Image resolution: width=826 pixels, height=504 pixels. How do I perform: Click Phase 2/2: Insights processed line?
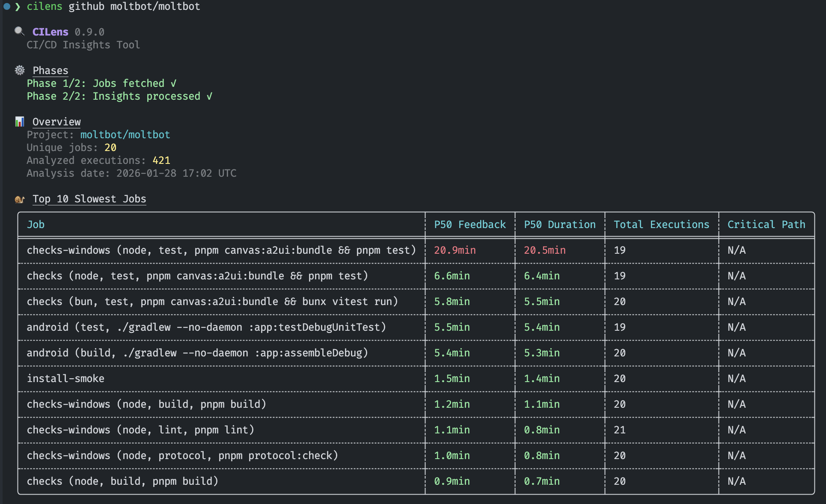point(120,96)
